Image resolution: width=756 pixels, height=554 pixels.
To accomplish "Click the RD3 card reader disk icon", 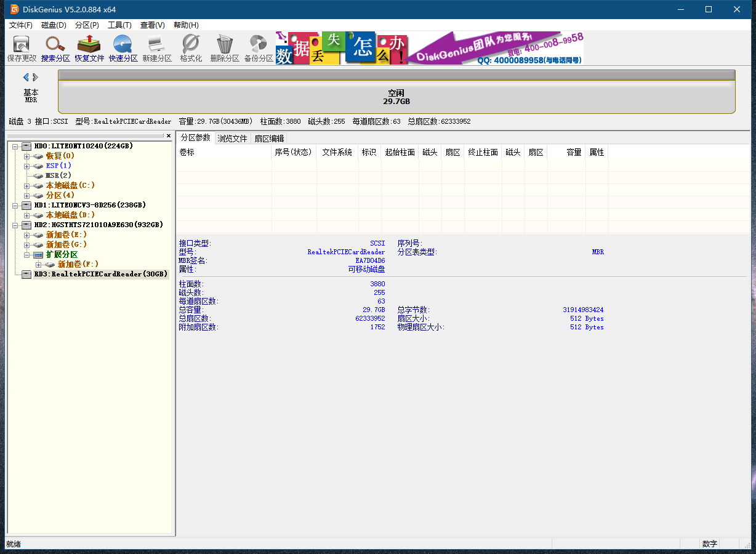I will [x=26, y=274].
